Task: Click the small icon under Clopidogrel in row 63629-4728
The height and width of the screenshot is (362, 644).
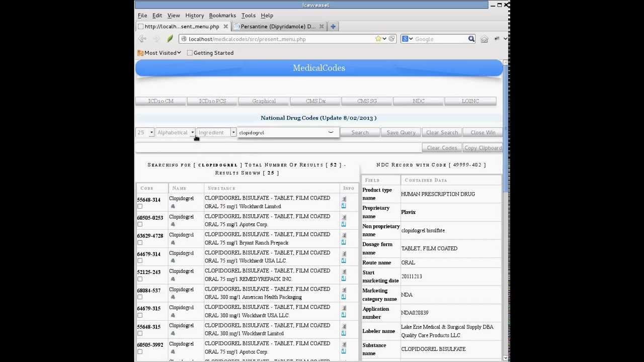Action: [x=173, y=242]
